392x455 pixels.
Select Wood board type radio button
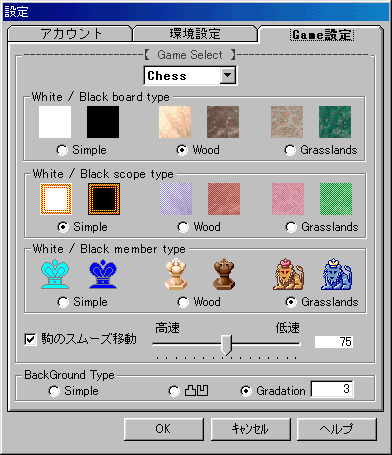pyautogui.click(x=182, y=150)
